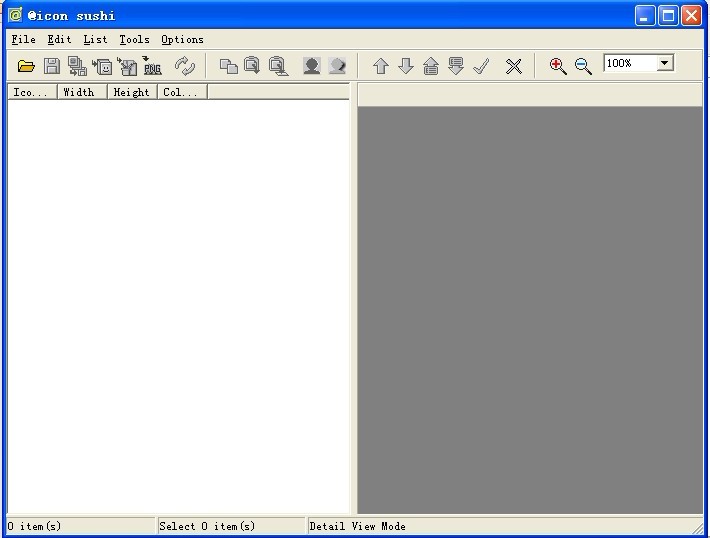This screenshot has width=710, height=538.
Task: Click the window resize grip corner
Action: tap(698, 528)
